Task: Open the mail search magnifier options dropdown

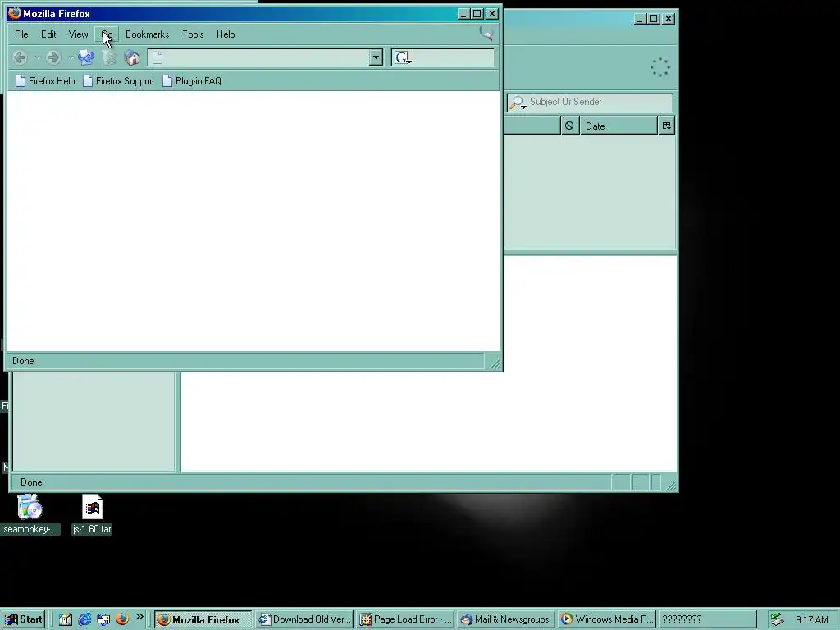Action: [518, 103]
